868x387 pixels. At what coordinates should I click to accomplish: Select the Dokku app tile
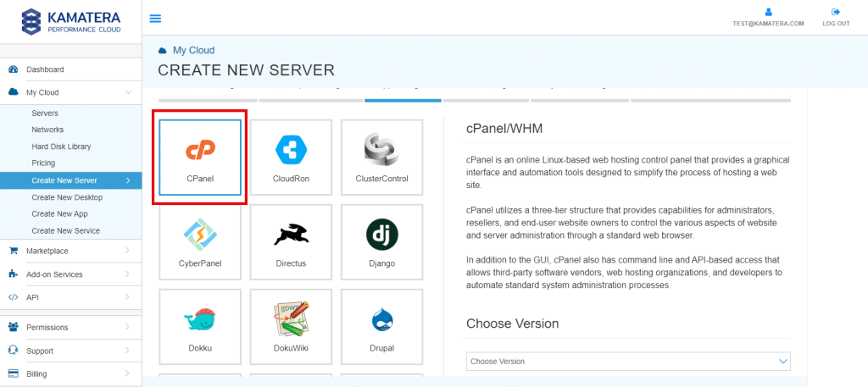click(200, 326)
